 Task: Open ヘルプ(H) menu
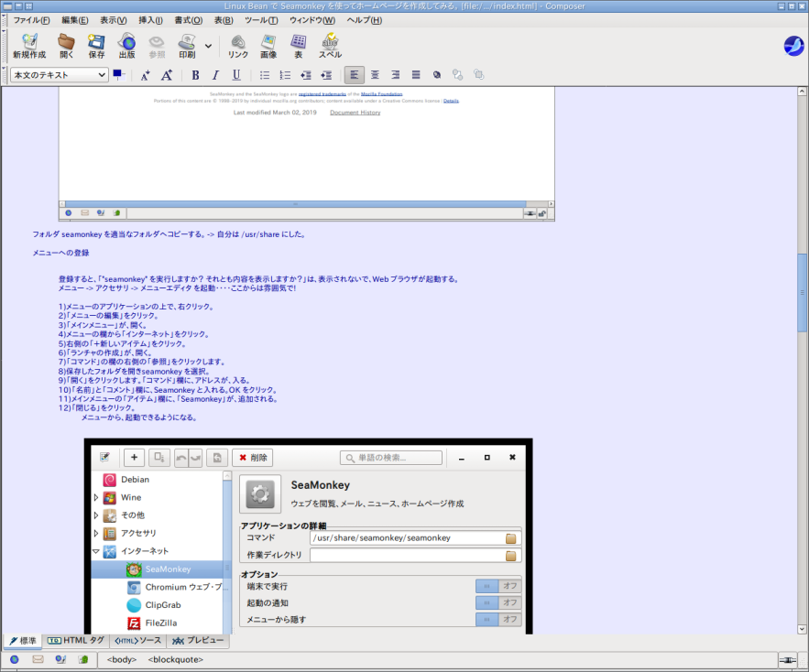pyautogui.click(x=365, y=20)
